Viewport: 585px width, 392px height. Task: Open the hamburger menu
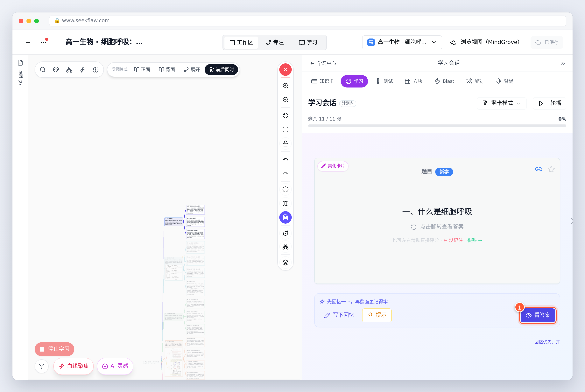tap(28, 42)
